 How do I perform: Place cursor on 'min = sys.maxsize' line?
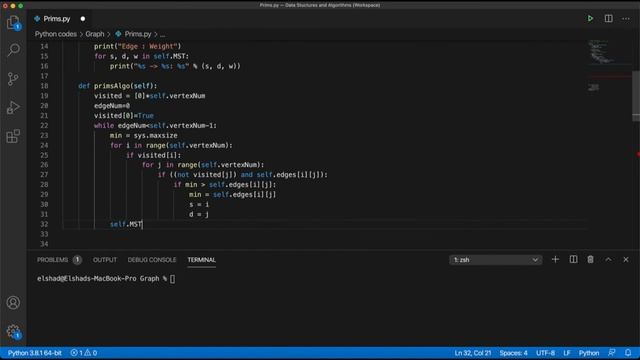tap(143, 135)
